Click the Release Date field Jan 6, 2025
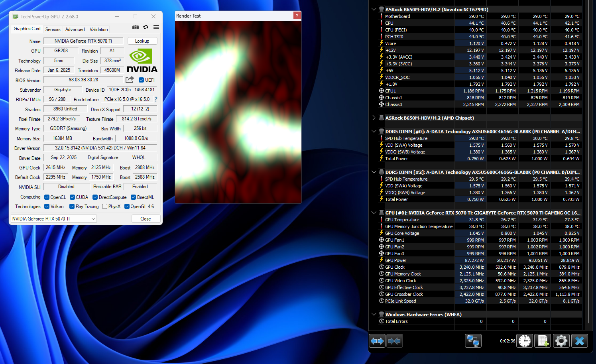 coord(59,70)
